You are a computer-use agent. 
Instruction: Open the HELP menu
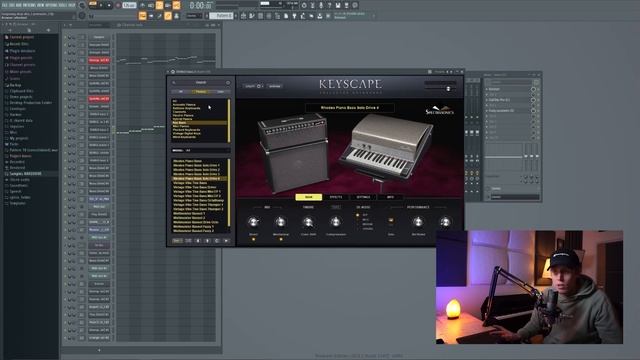[72, 5]
